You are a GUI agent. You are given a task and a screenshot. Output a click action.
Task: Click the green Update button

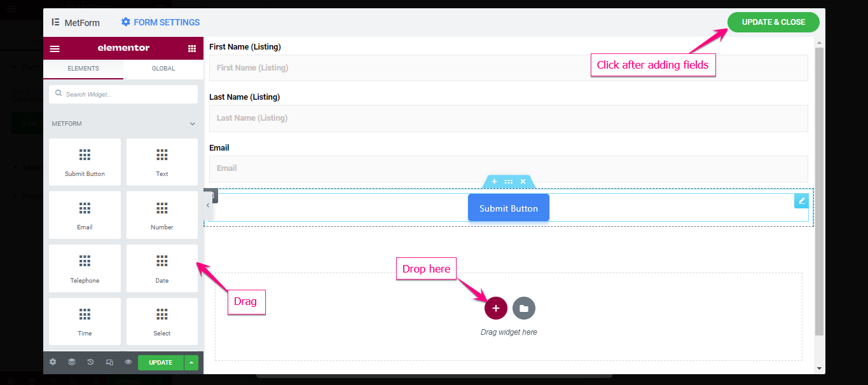click(160, 363)
